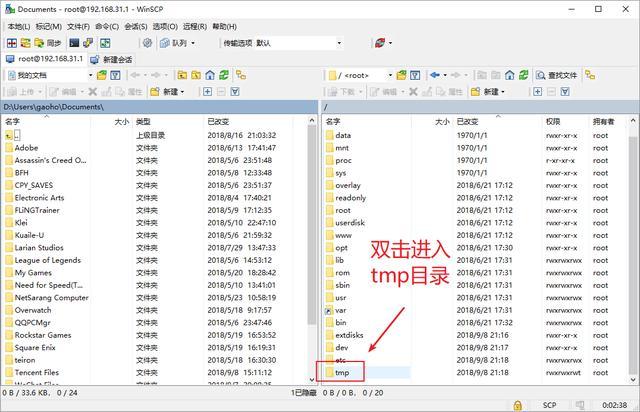This screenshot has height=412, width=640.
Task: Click the remote back arrow
Action: click(435, 75)
